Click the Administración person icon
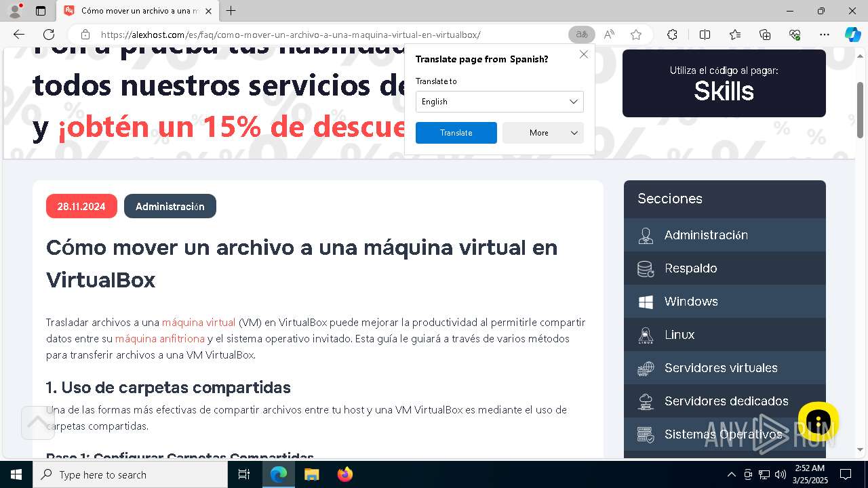 [646, 236]
